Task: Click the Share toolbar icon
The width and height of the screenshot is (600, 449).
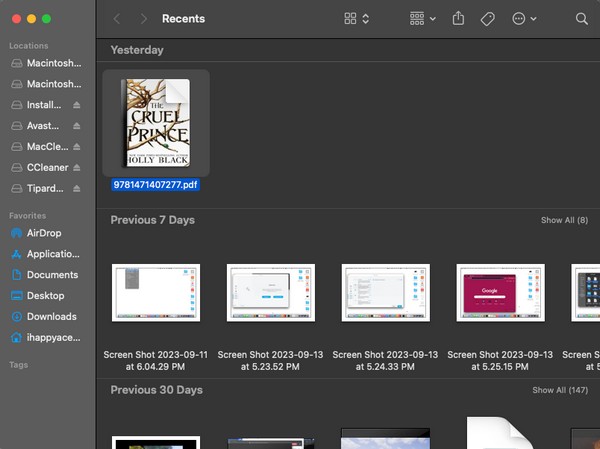Action: point(458,18)
